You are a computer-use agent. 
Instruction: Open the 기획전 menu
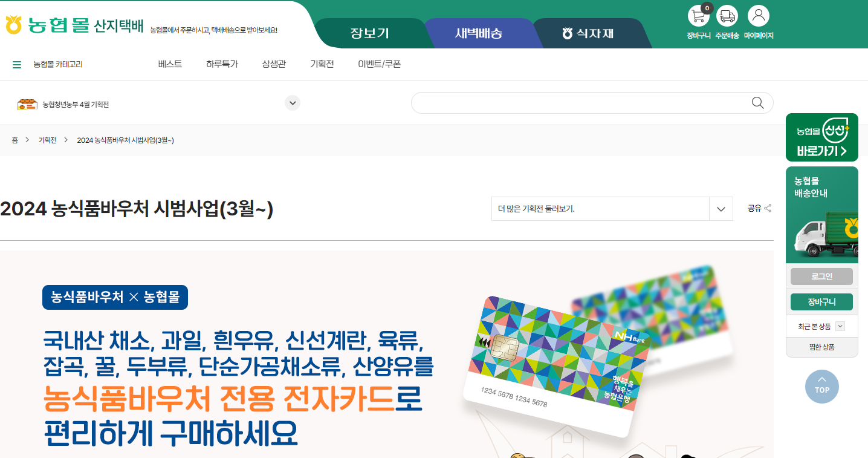tap(322, 64)
